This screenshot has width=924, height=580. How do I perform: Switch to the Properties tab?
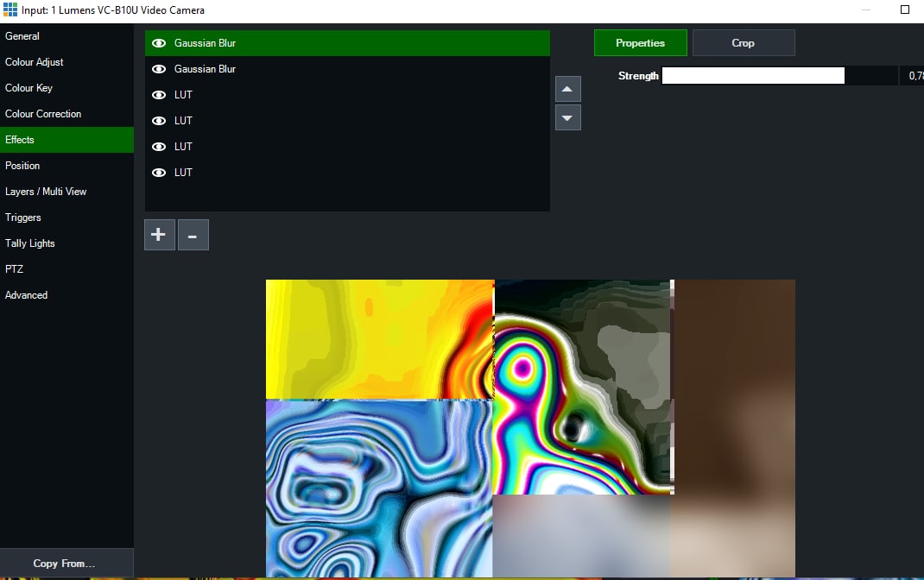click(x=640, y=43)
